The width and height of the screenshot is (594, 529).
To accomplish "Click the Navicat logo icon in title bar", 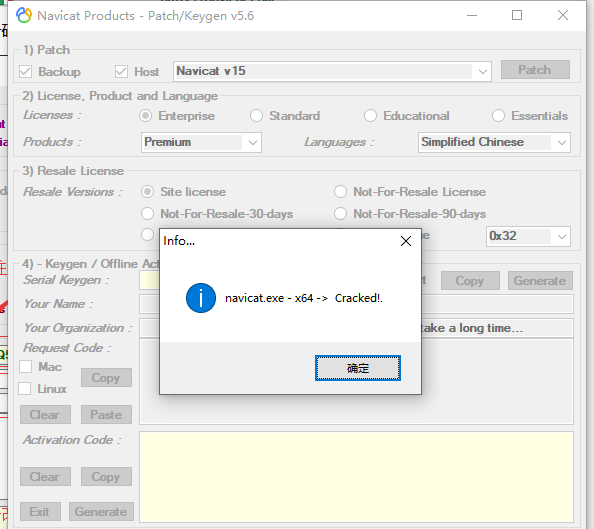I will (x=24, y=16).
